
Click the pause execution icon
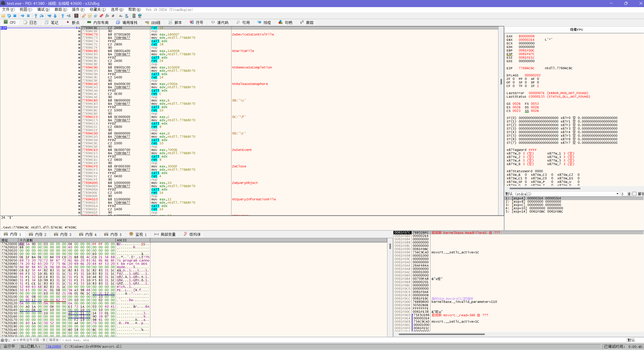28,16
